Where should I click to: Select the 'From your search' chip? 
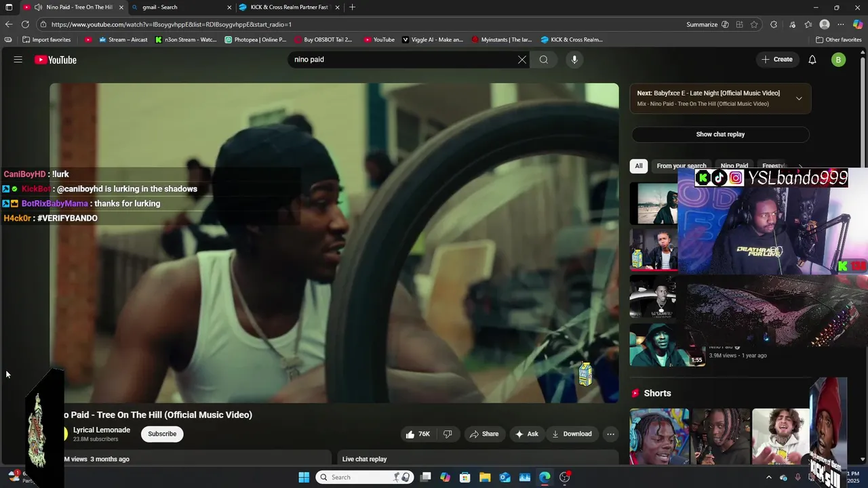[682, 166]
